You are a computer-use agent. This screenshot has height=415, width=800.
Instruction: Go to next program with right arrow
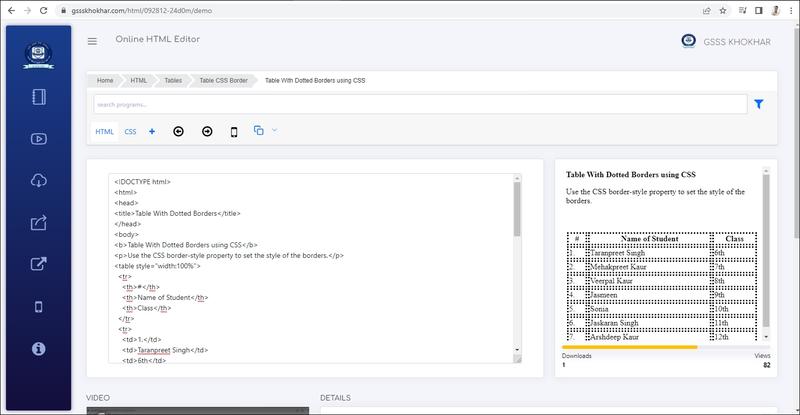coord(207,131)
